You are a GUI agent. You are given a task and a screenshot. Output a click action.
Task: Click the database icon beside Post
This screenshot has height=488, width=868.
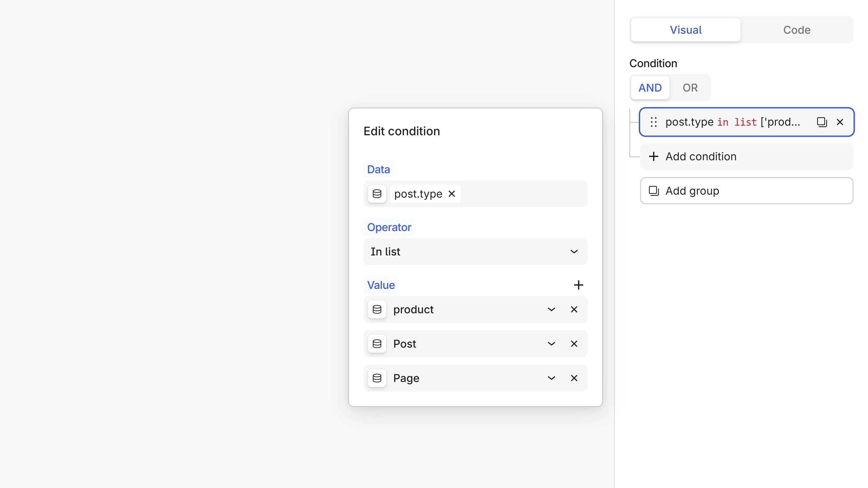point(377,343)
